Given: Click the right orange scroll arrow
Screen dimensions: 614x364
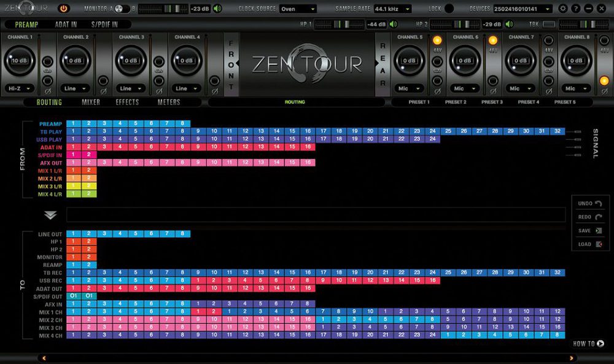Looking at the screenshot, I should pyautogui.click(x=571, y=358).
